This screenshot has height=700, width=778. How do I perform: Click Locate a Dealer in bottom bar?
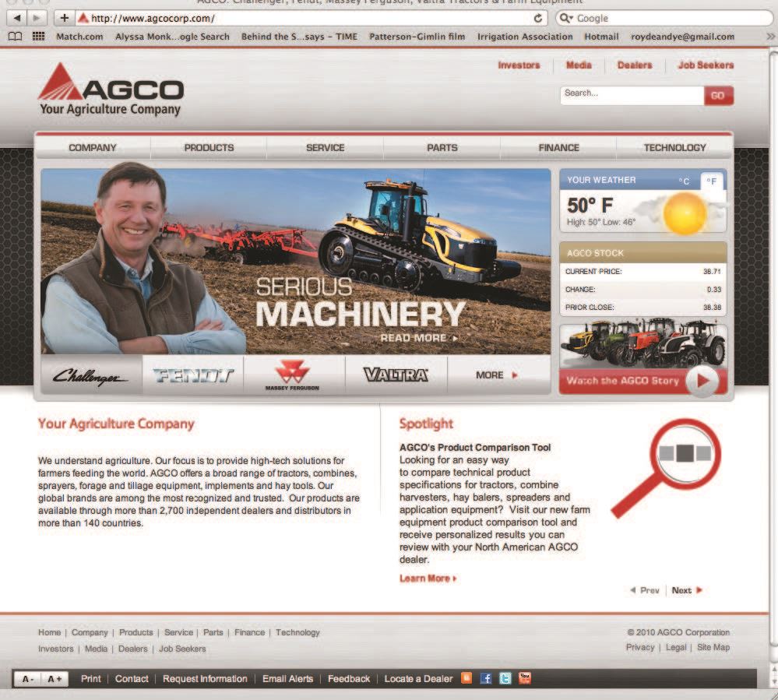pyautogui.click(x=418, y=679)
